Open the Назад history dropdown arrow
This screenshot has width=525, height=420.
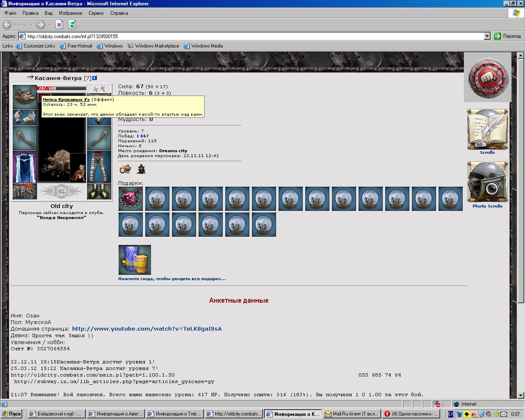31,25
